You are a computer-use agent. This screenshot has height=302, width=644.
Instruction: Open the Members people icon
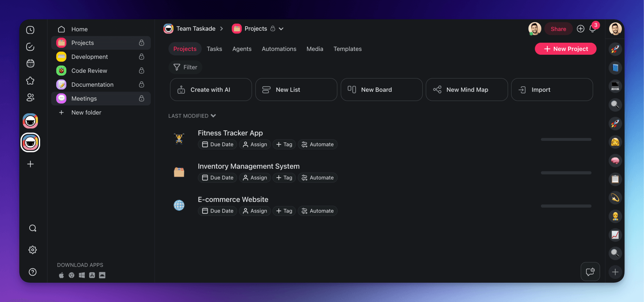pyautogui.click(x=30, y=98)
